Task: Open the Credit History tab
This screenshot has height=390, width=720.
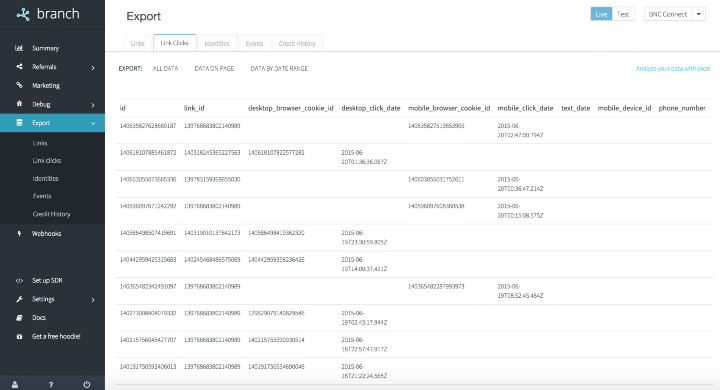Action: 297,43
